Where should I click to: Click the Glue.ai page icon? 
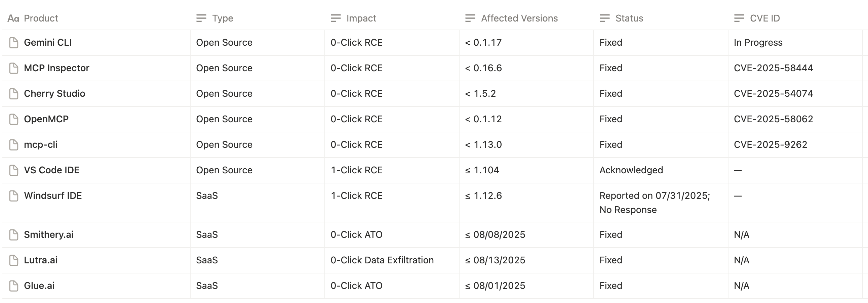[13, 286]
